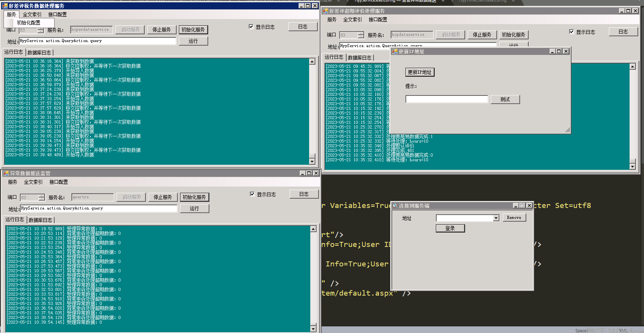Click log scrollbar up arrow in 超期评价处理 window
Screen dimensions: 644x333
click(632, 66)
